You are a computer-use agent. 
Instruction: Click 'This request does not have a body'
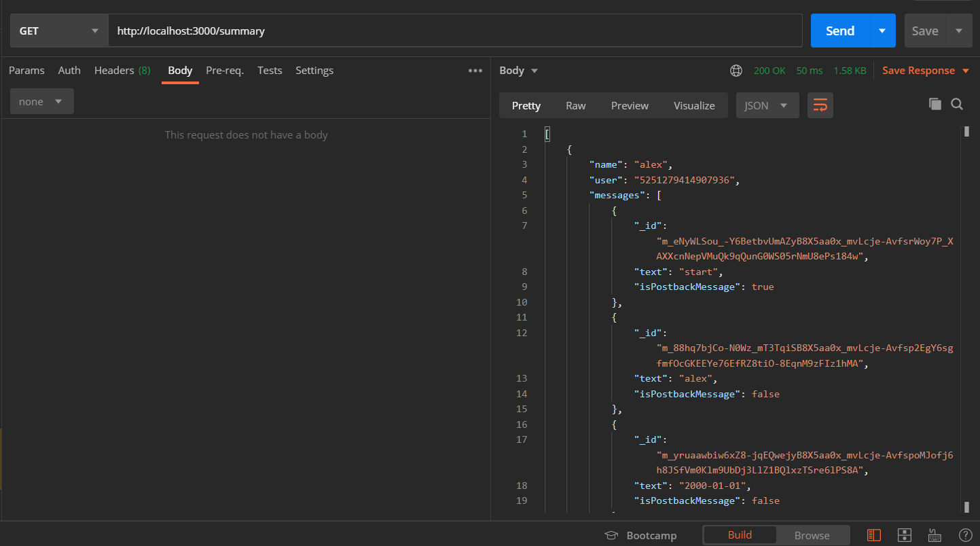click(x=246, y=135)
